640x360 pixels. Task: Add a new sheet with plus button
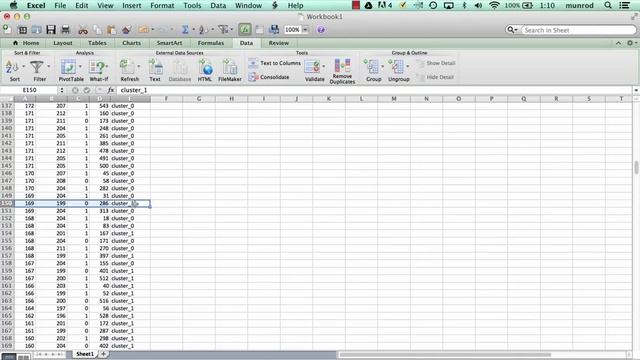click(103, 354)
